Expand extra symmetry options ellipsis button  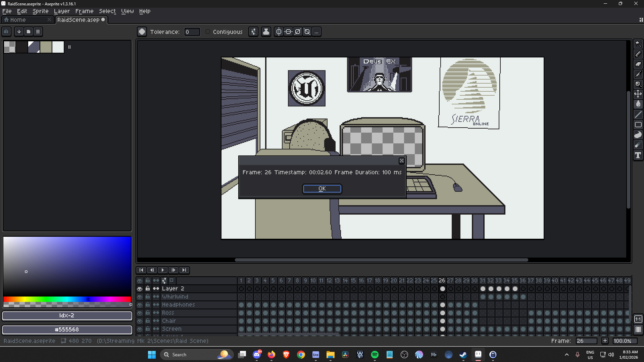tap(316, 32)
